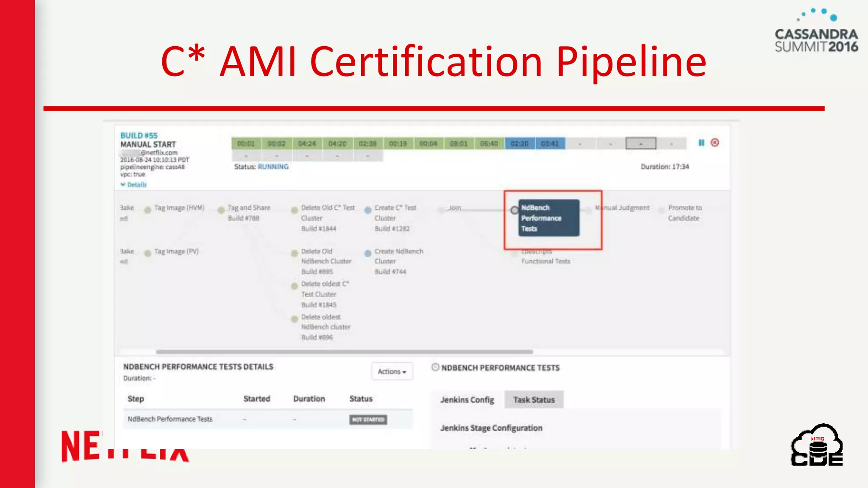Click the 00:04 timeline segment
The image size is (868, 488).
coord(428,144)
